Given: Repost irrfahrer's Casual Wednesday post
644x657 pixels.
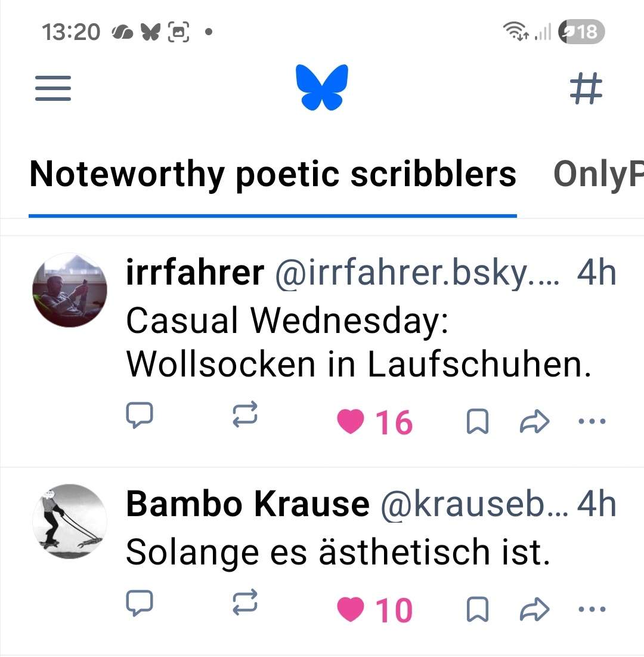Looking at the screenshot, I should (x=245, y=415).
